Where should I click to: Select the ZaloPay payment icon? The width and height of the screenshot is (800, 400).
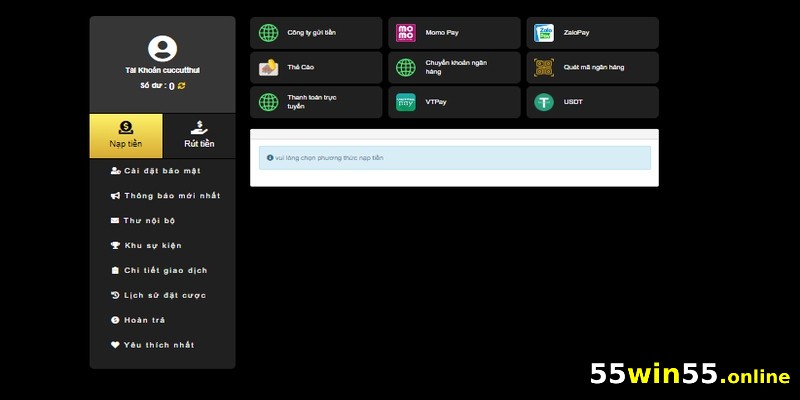544,33
